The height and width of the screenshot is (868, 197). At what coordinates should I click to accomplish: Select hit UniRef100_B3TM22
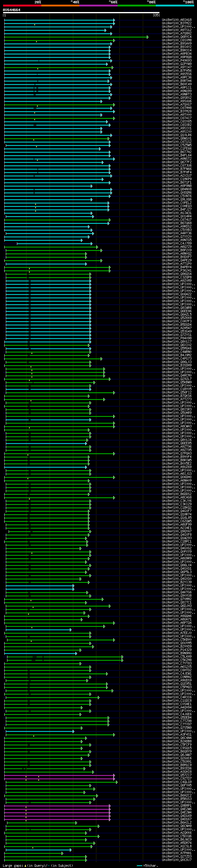(177, 23)
